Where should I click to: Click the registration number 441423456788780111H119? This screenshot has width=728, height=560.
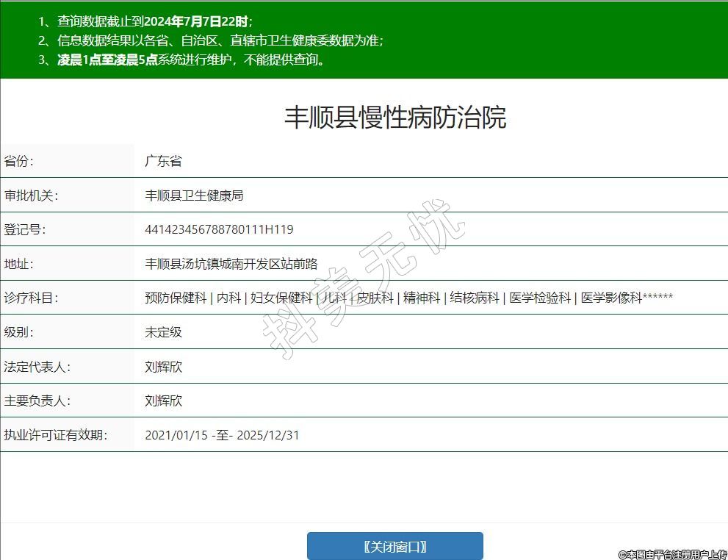[219, 229]
